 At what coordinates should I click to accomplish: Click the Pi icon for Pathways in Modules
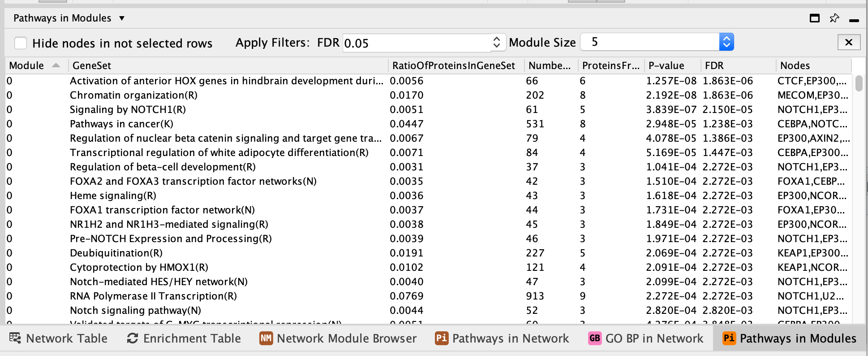point(729,338)
